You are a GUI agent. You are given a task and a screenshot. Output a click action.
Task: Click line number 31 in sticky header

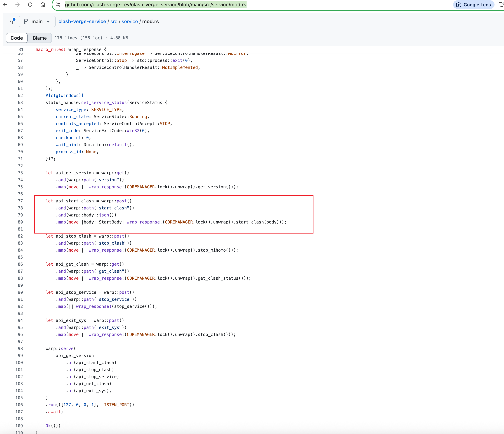tap(21, 49)
